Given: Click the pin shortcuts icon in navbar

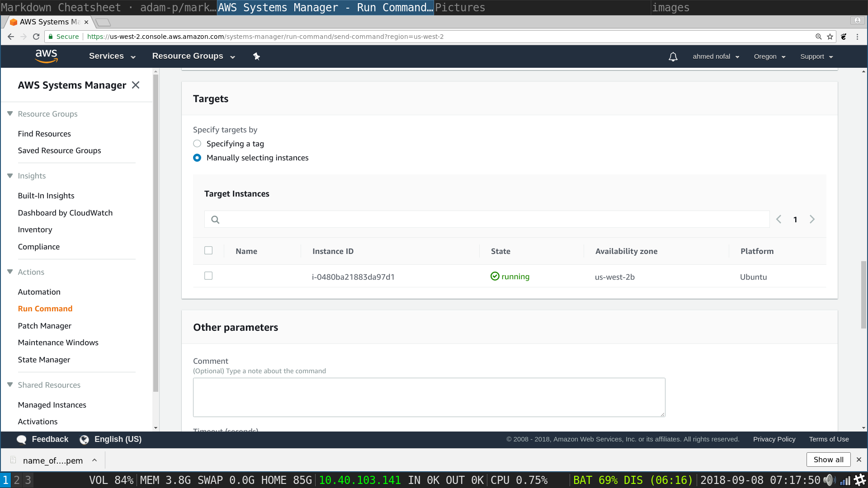Looking at the screenshot, I should (x=256, y=56).
